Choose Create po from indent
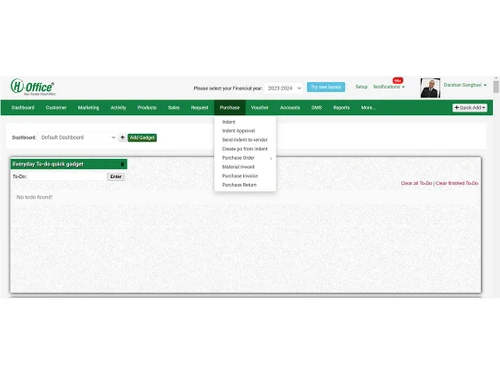 coord(245,149)
